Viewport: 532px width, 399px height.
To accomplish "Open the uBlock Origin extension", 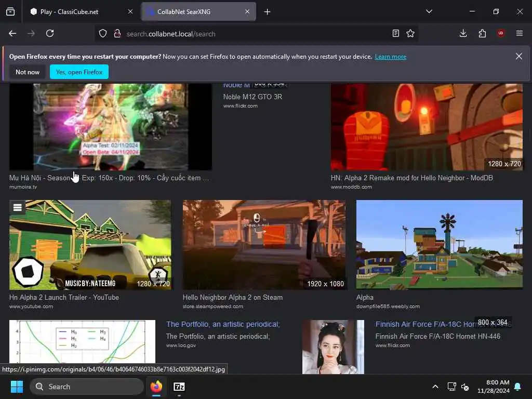I will tap(501, 33).
